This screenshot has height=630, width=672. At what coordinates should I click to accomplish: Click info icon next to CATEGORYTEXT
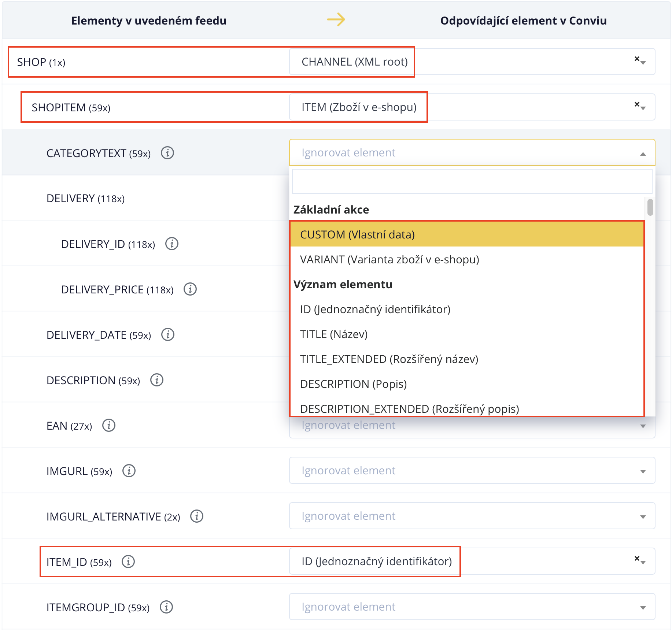pos(167,153)
